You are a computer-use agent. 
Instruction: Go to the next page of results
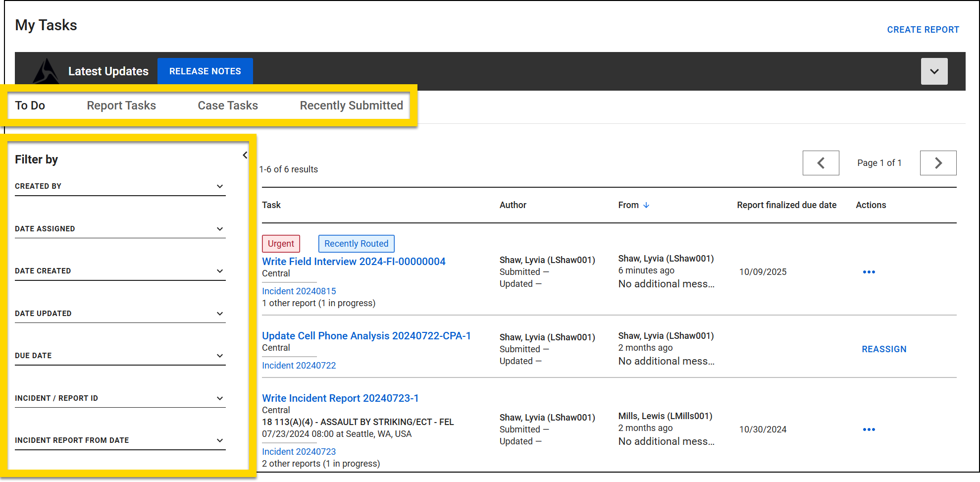[938, 162]
